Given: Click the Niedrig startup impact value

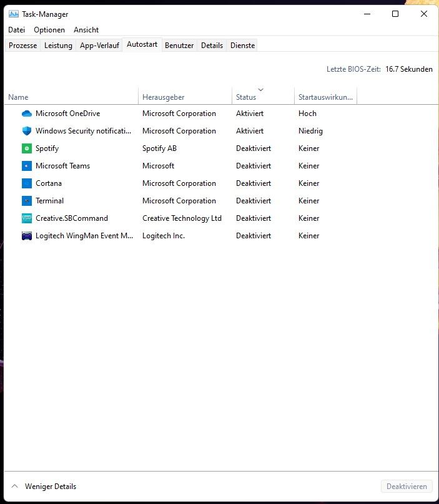Looking at the screenshot, I should pos(310,131).
